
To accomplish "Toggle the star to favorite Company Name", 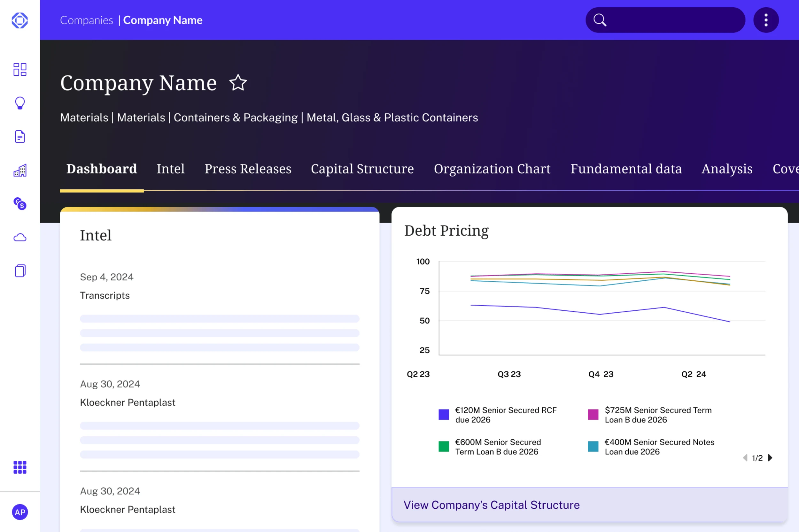I will [x=238, y=83].
